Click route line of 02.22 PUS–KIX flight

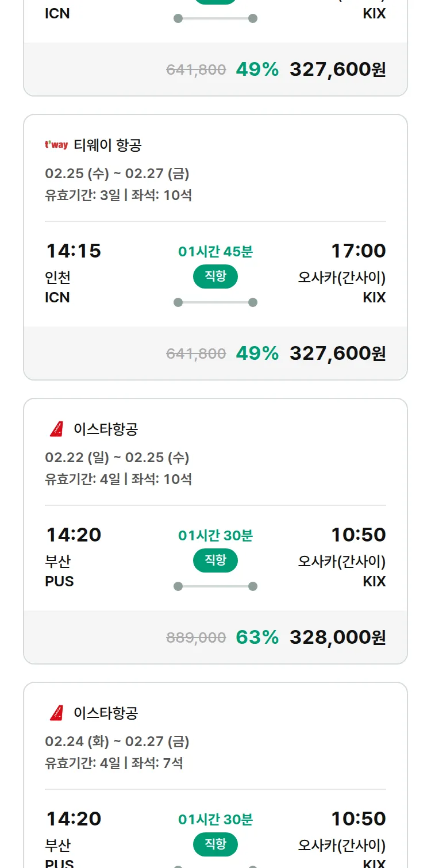(x=215, y=586)
